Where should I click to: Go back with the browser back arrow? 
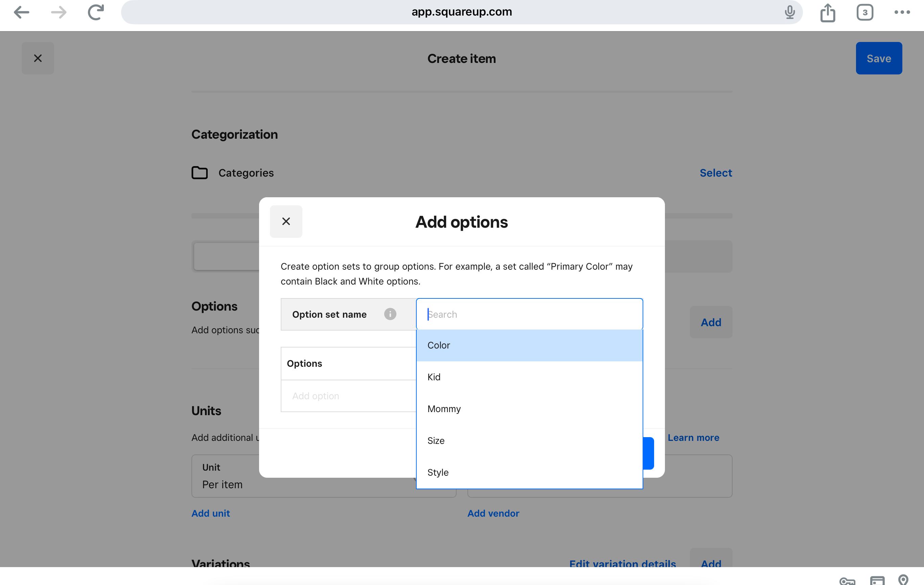click(21, 12)
